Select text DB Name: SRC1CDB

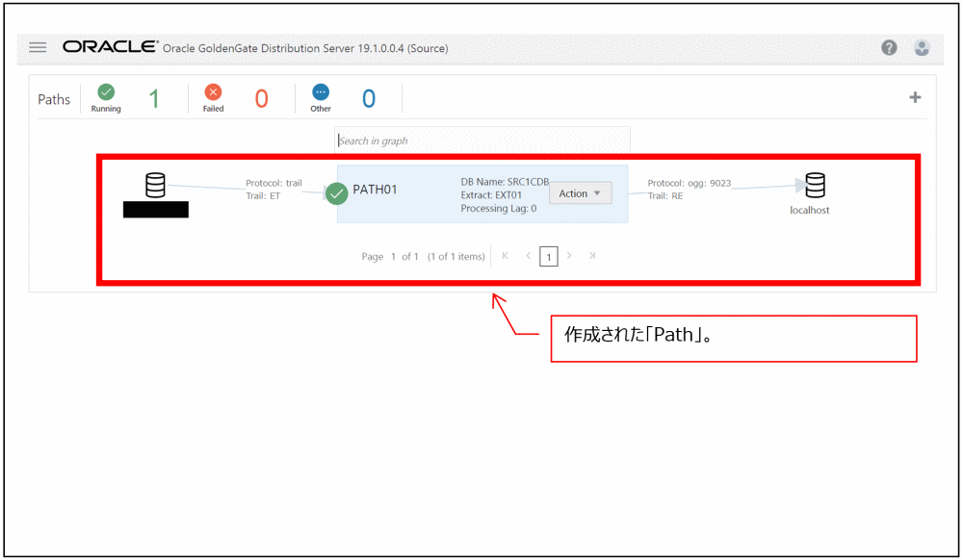pyautogui.click(x=505, y=182)
